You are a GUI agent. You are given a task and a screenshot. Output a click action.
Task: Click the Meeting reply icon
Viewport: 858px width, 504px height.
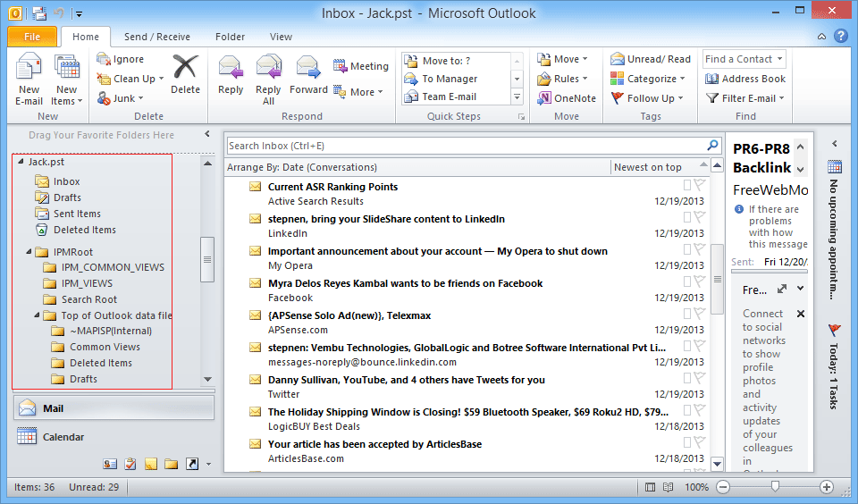coord(340,65)
